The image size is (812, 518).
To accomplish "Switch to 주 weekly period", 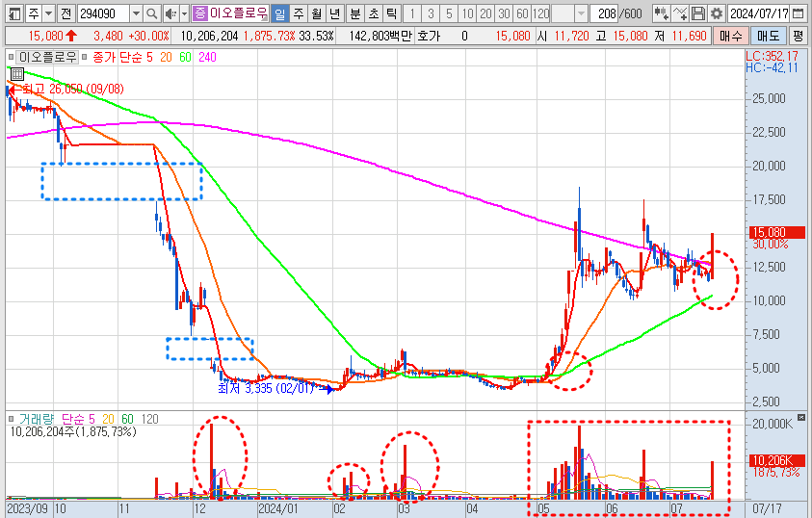I will click(x=299, y=13).
